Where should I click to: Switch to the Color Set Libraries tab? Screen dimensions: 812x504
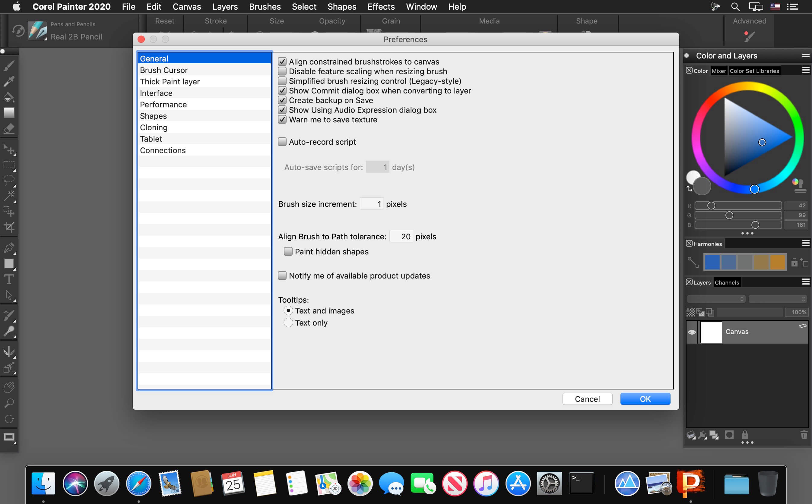[x=754, y=71]
